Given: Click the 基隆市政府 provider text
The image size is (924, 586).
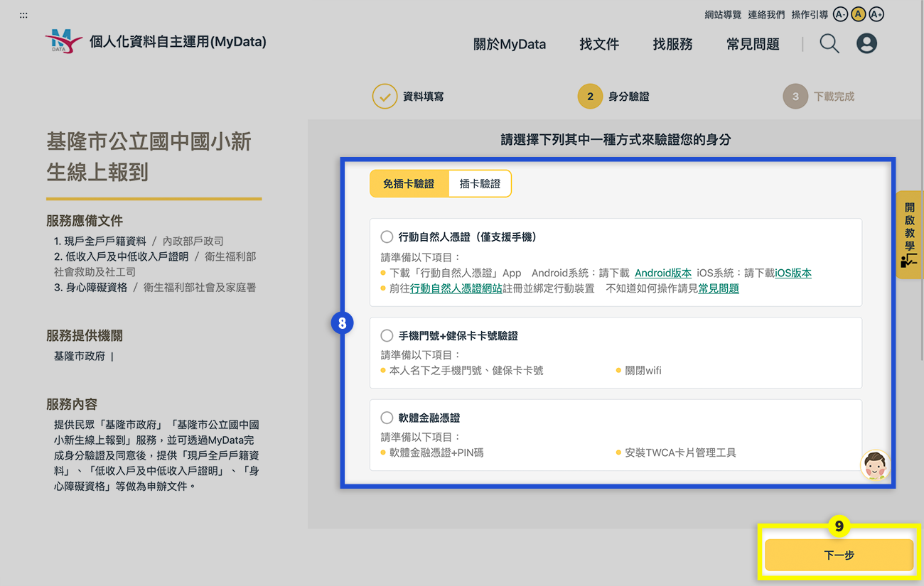Looking at the screenshot, I should [x=80, y=356].
